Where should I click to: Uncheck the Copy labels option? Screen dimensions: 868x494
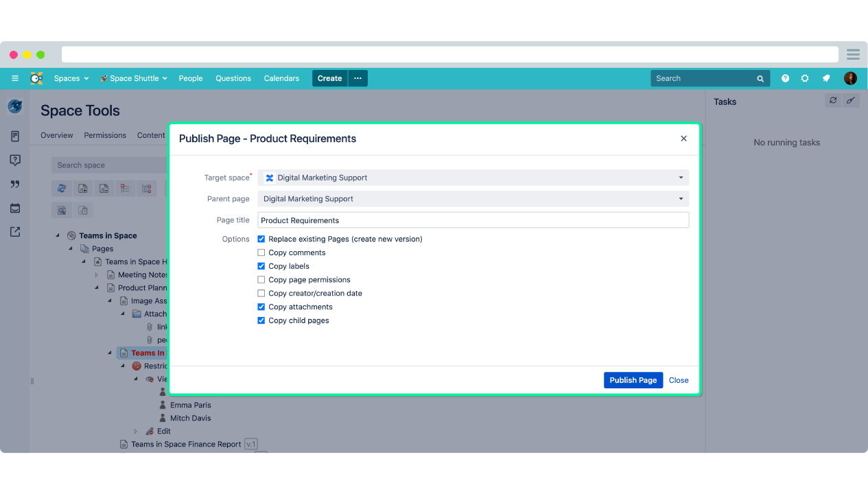point(261,266)
